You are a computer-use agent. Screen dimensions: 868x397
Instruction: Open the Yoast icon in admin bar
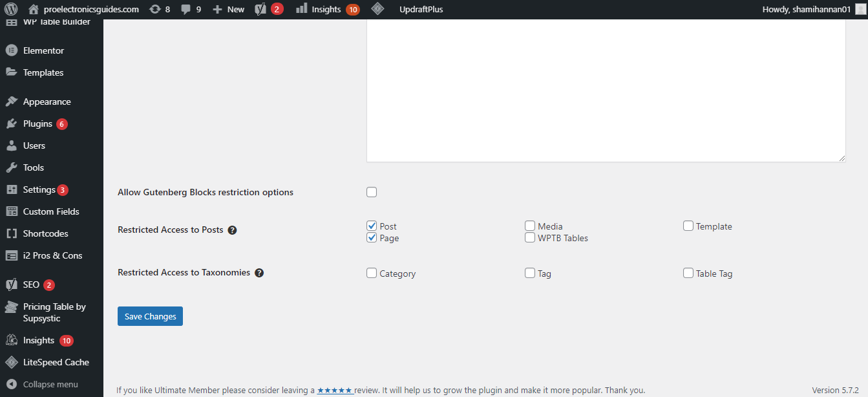click(x=260, y=9)
